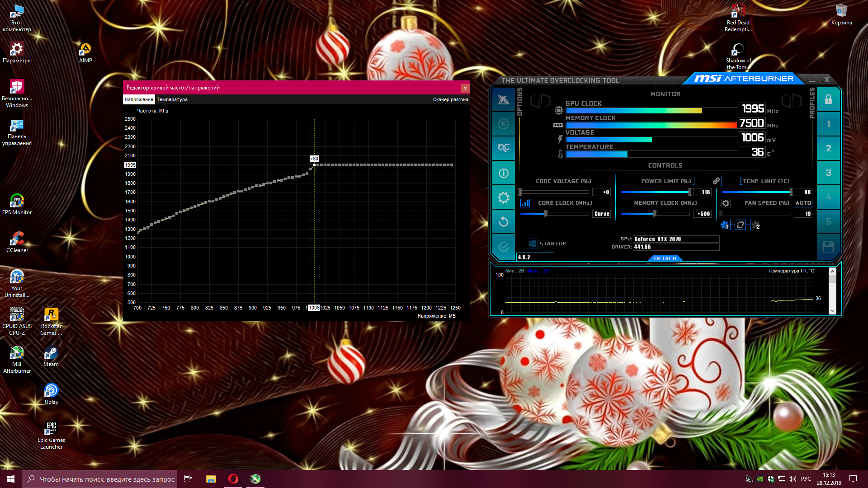Select profile slot 2
This screenshot has height=488, width=868.
click(828, 148)
